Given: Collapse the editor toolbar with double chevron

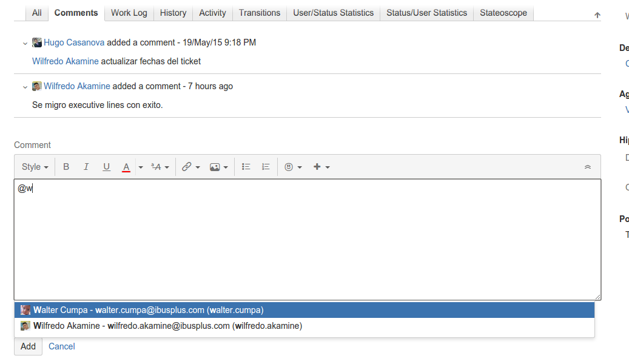Looking at the screenshot, I should pyautogui.click(x=587, y=167).
